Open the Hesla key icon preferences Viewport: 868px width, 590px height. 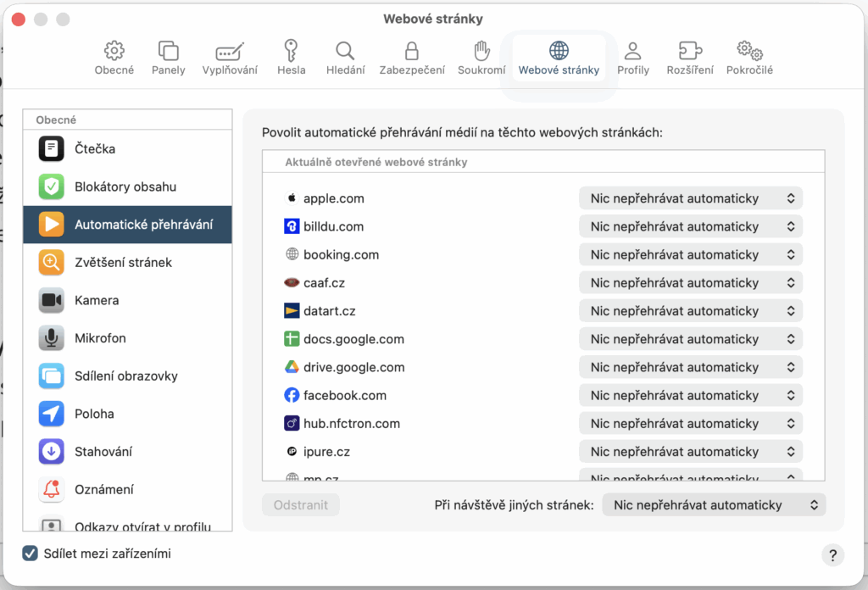(x=291, y=58)
